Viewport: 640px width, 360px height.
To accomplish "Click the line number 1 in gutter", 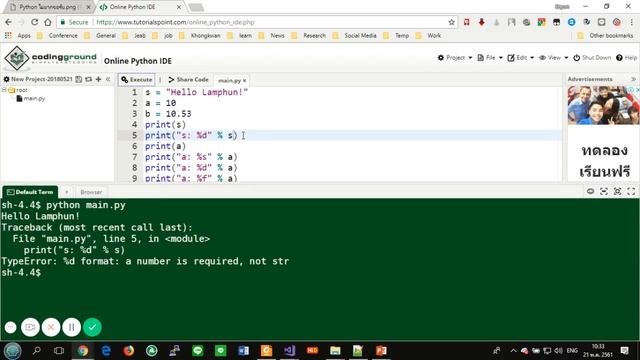I will tap(134, 92).
